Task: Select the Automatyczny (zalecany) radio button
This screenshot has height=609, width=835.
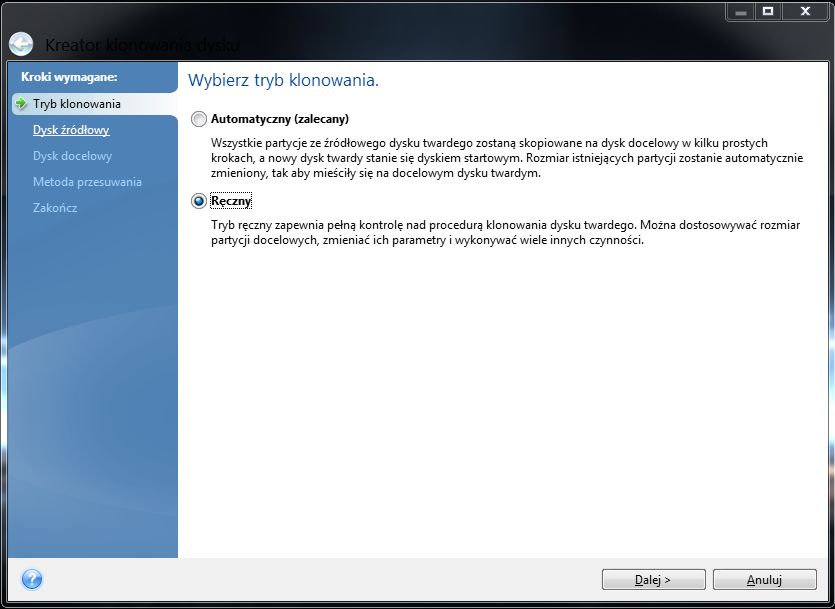Action: (x=199, y=119)
